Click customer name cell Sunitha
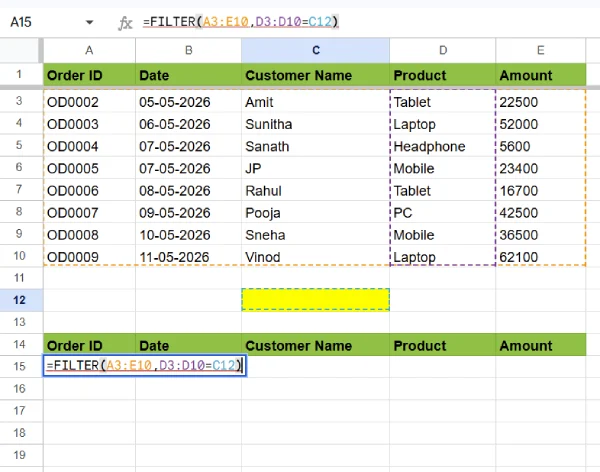The height and width of the screenshot is (472, 600). [x=315, y=124]
